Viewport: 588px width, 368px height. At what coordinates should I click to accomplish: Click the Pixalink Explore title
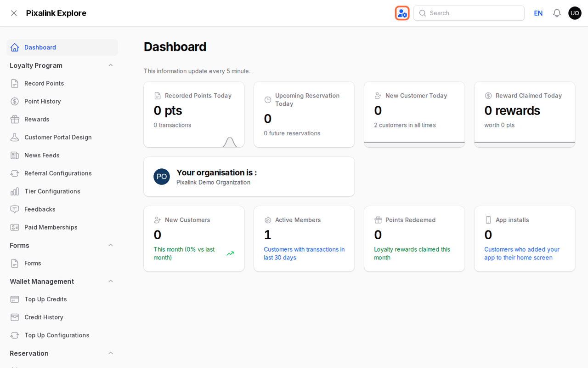pos(56,13)
